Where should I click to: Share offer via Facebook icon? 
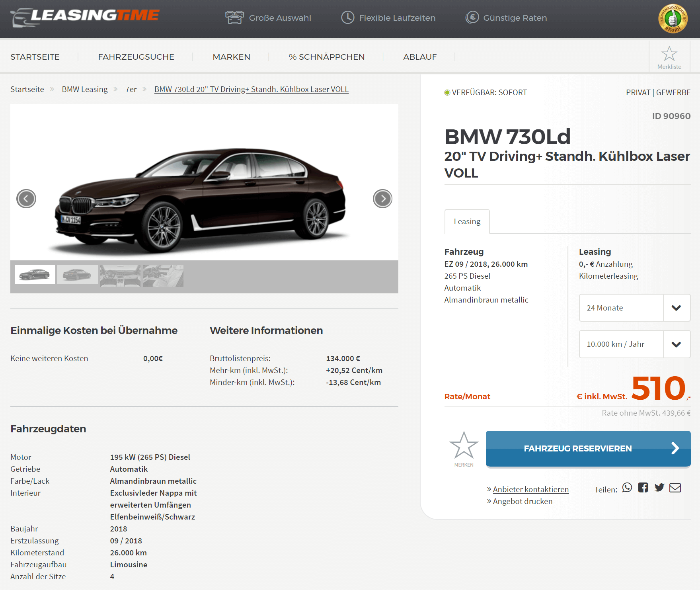[643, 488]
